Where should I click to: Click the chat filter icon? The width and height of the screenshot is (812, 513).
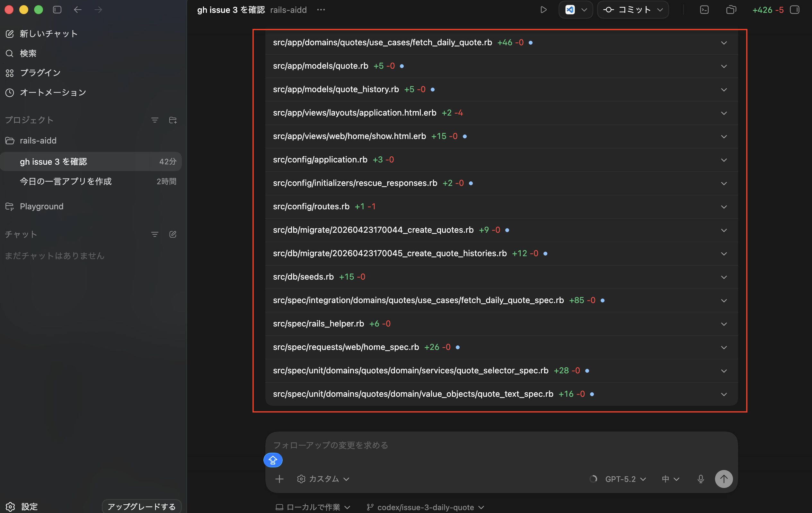pyautogui.click(x=154, y=234)
